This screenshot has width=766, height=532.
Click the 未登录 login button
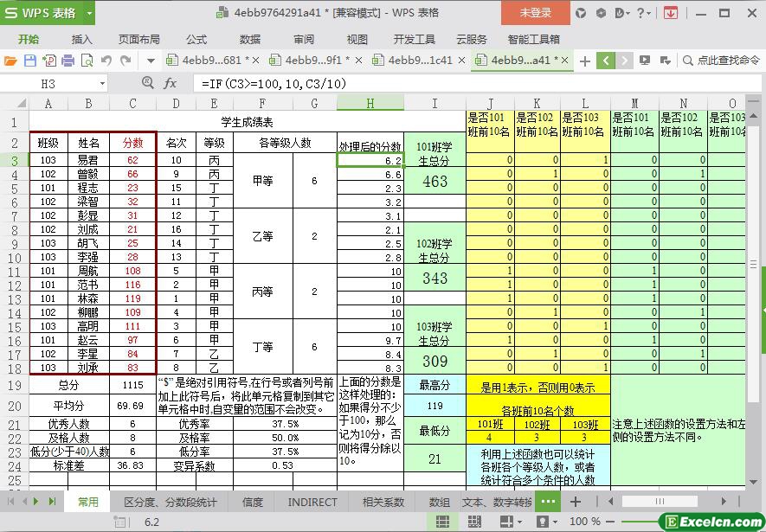click(535, 13)
